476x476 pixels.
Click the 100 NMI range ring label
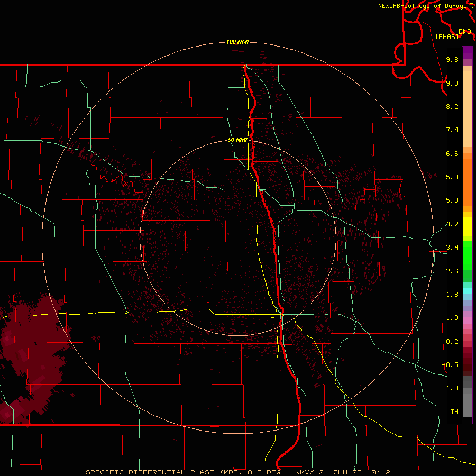point(237,42)
